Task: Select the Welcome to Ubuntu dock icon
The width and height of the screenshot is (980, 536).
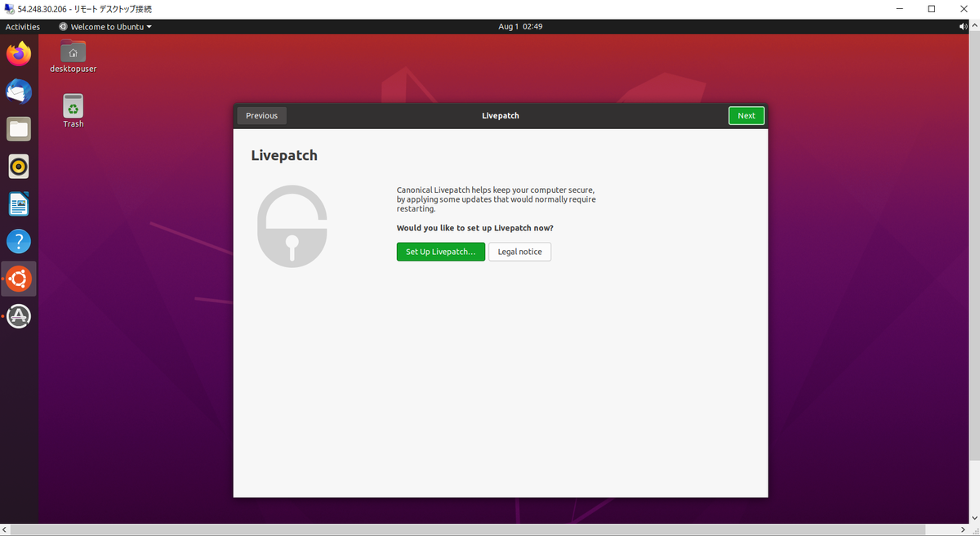Action: [19, 279]
